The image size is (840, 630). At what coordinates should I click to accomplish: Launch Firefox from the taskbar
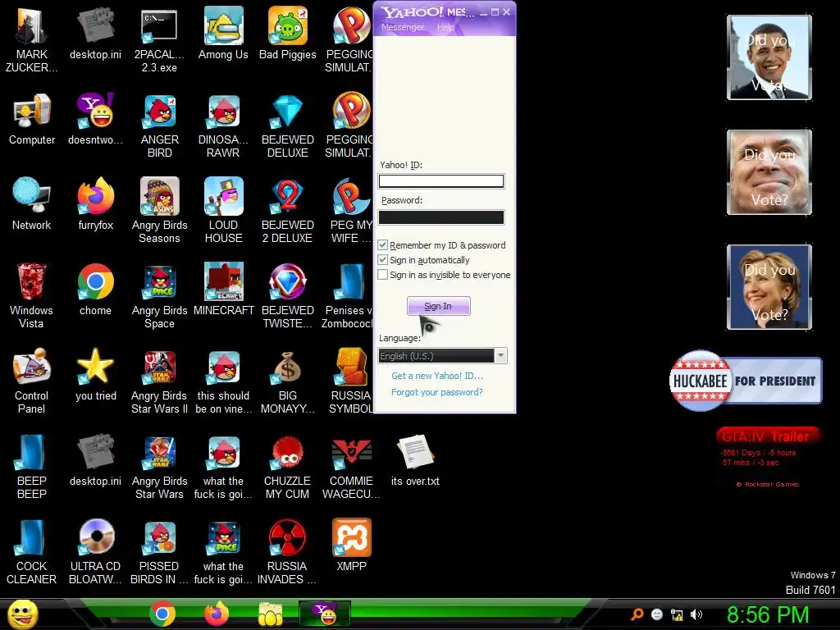point(217,614)
